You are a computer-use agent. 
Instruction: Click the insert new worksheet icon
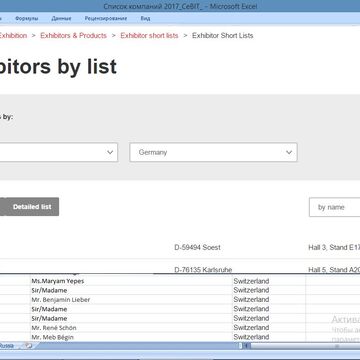tap(29, 346)
